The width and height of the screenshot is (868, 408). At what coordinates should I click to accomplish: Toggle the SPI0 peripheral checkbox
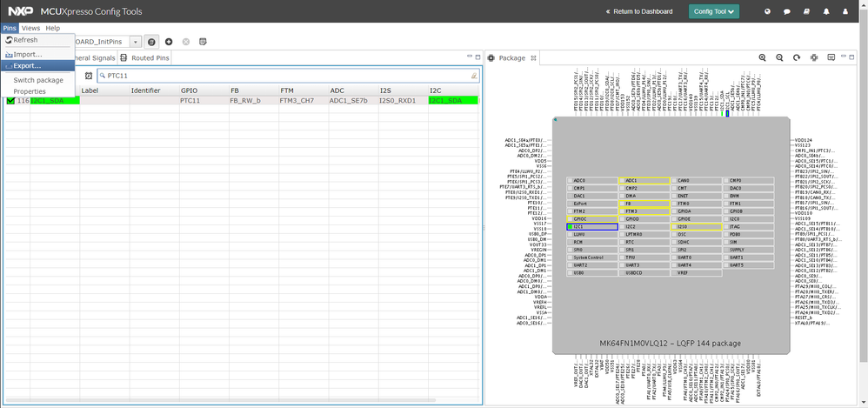570,251
